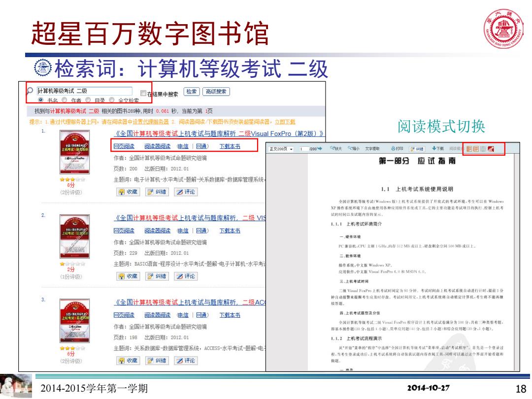Viewport: 532px width, 399px height.
Task: Click 评论 button for the first book
Action: [186, 192]
